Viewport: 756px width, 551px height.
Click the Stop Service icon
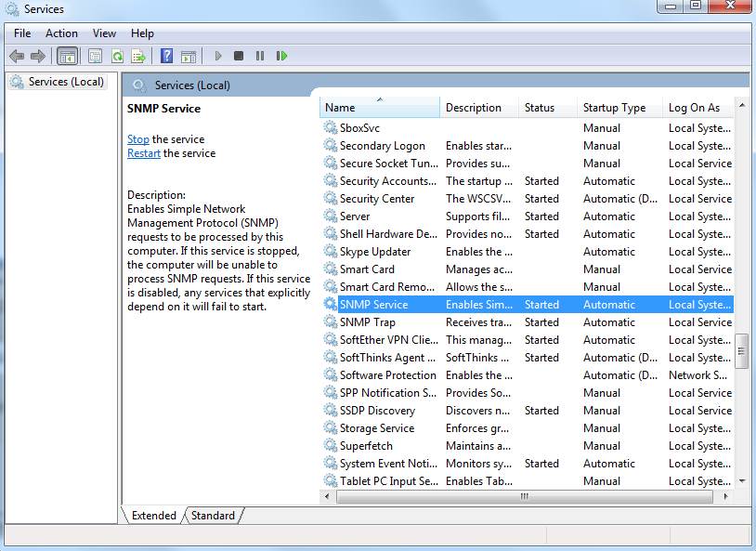coord(238,56)
